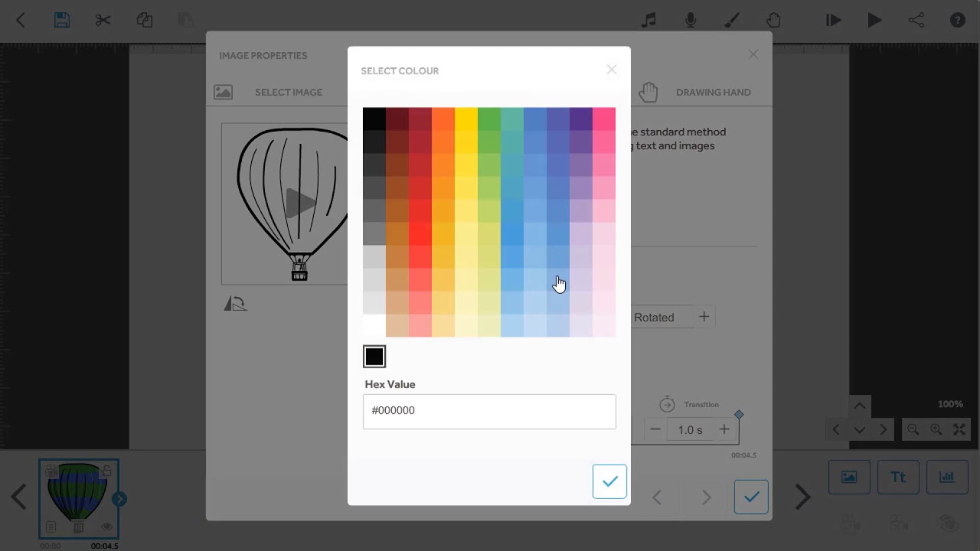Image resolution: width=980 pixels, height=551 pixels.
Task: Pan the canvas left
Action: pyautogui.click(x=836, y=430)
